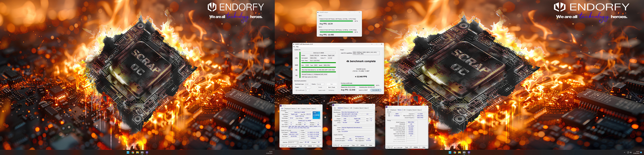Click the Running overkill mode progress bar
The image size is (644, 155).
point(358,85)
